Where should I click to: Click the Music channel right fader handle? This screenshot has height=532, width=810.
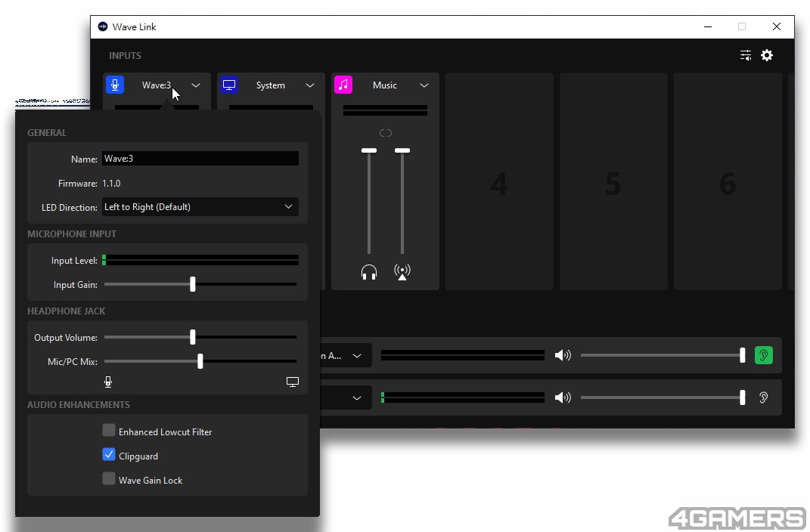pyautogui.click(x=402, y=150)
